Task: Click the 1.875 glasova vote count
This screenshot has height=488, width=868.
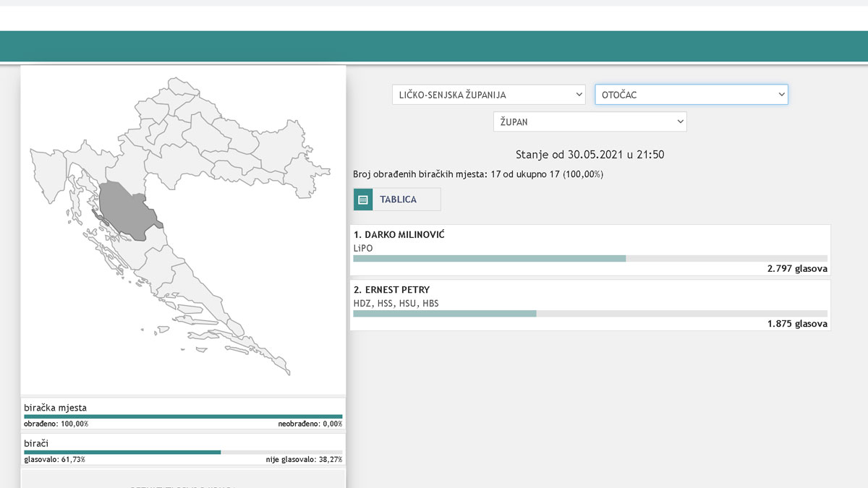Action: 797,324
